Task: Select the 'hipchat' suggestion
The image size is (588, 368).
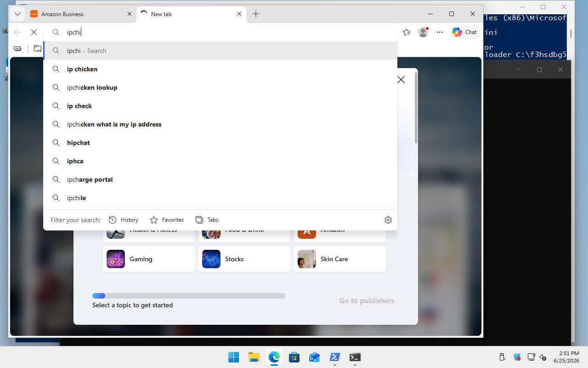Action: coord(220,143)
